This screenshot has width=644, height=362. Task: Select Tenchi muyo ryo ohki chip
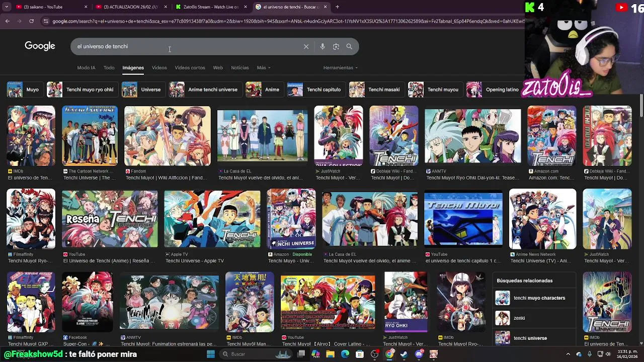82,89
